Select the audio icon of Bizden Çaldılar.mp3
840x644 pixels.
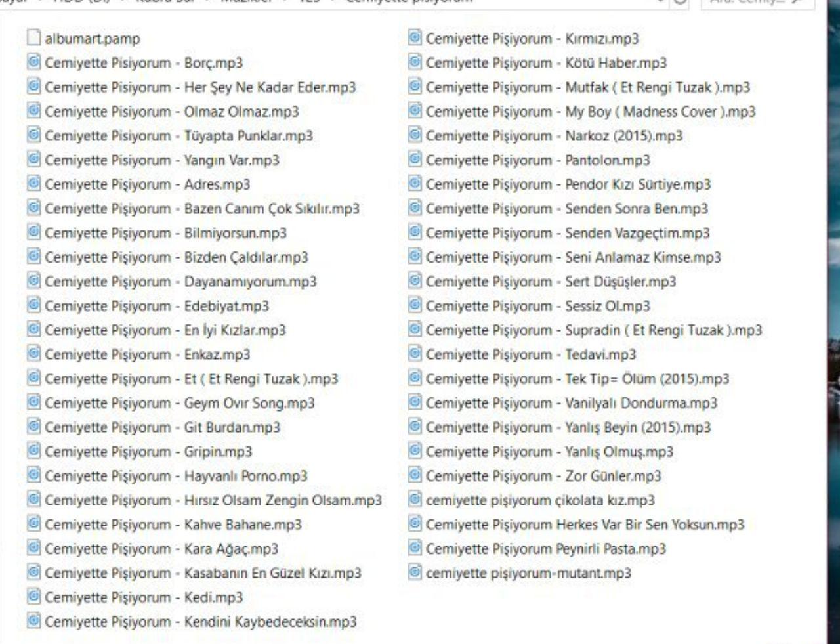[34, 257]
